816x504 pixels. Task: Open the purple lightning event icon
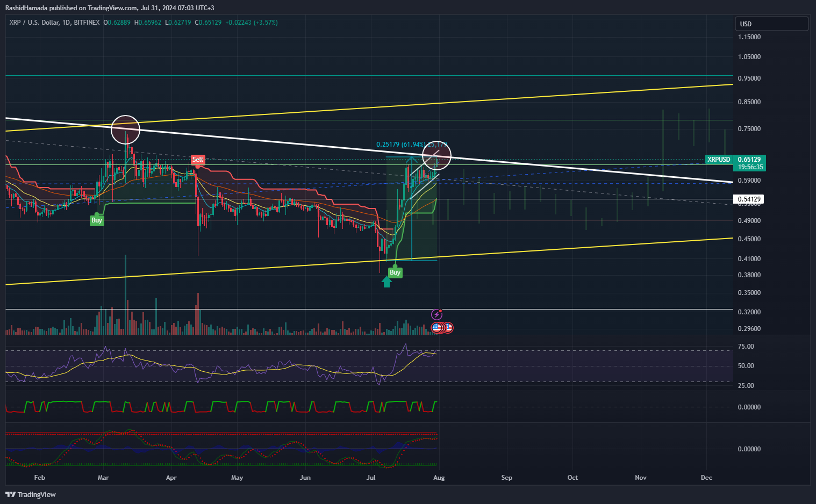(436, 314)
